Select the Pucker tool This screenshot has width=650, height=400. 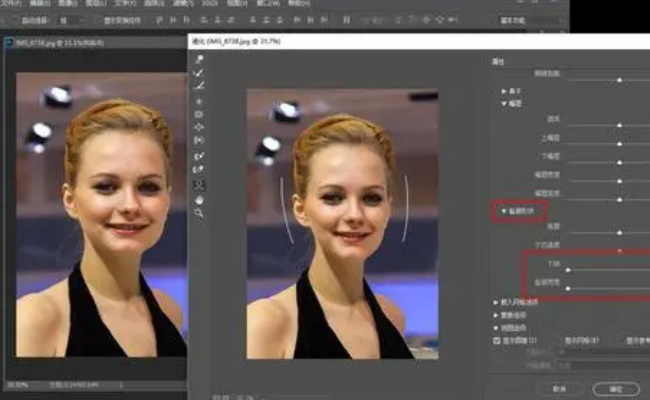click(199, 114)
